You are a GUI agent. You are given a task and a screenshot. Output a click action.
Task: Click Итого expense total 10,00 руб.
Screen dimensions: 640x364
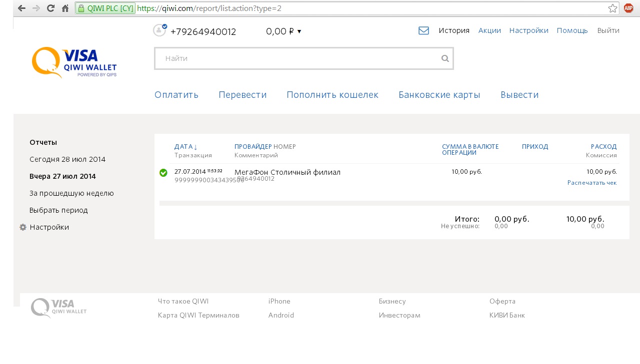585,219
